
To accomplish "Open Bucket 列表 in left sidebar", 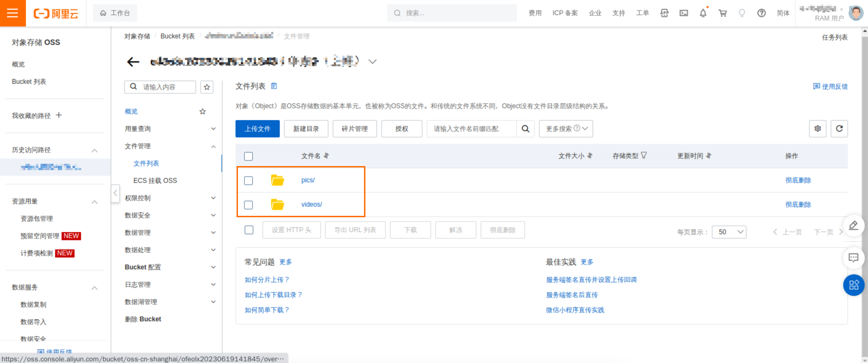I will click(x=29, y=82).
